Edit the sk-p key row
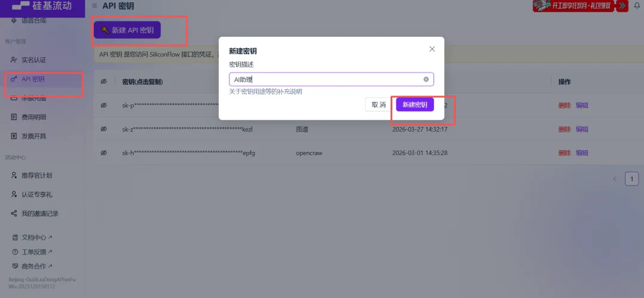The height and width of the screenshot is (298, 644). click(582, 105)
